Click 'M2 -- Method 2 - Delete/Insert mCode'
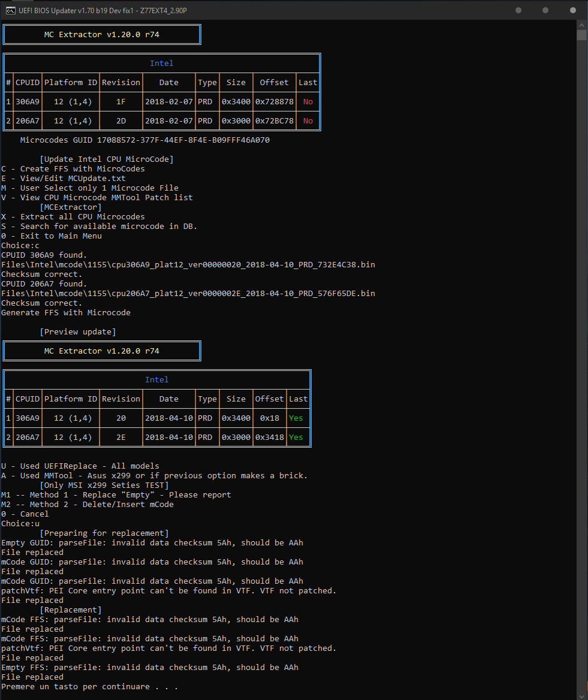588x700 pixels. click(x=88, y=505)
